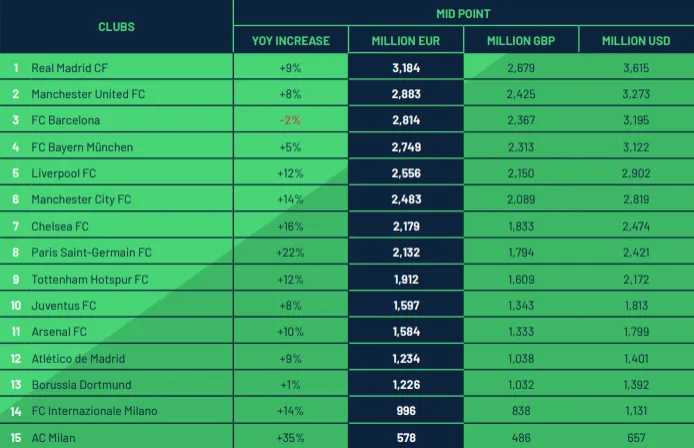Click Manchester City FC's 2,819 USD value
Screen dimensions: 694x448
pyautogui.click(x=636, y=200)
